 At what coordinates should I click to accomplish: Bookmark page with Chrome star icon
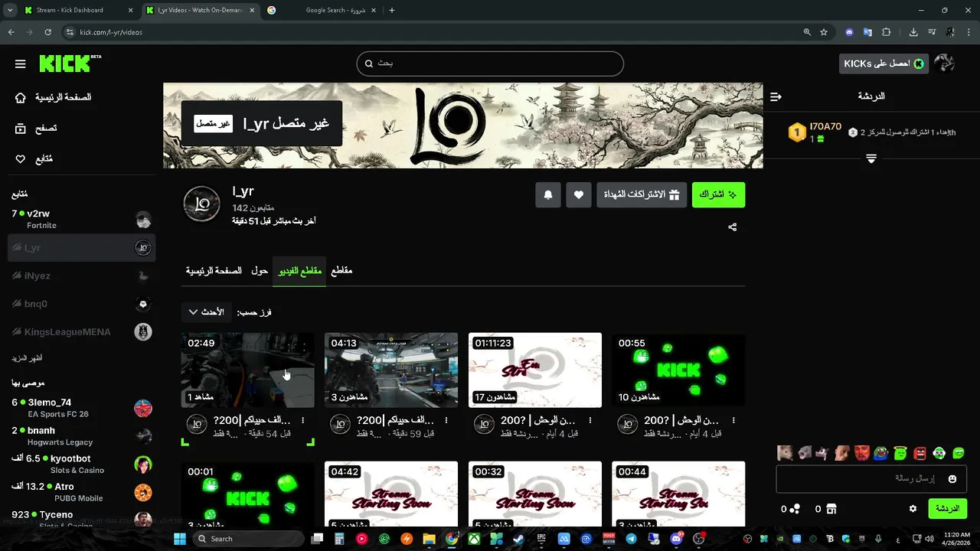[824, 32]
